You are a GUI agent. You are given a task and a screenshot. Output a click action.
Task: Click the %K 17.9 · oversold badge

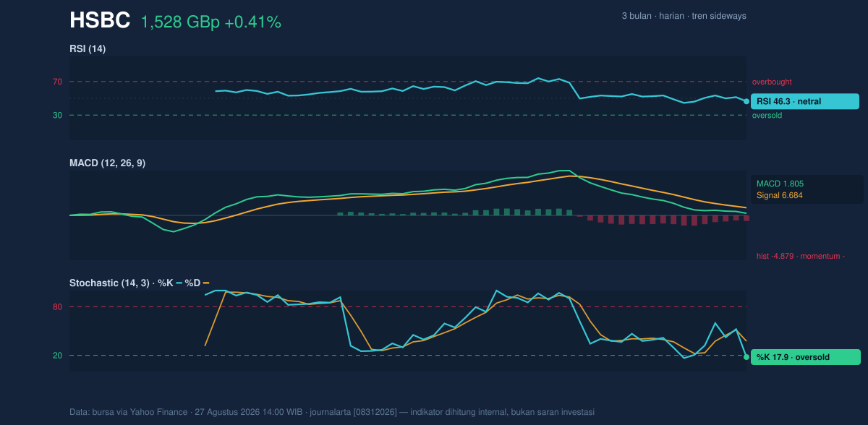point(805,357)
